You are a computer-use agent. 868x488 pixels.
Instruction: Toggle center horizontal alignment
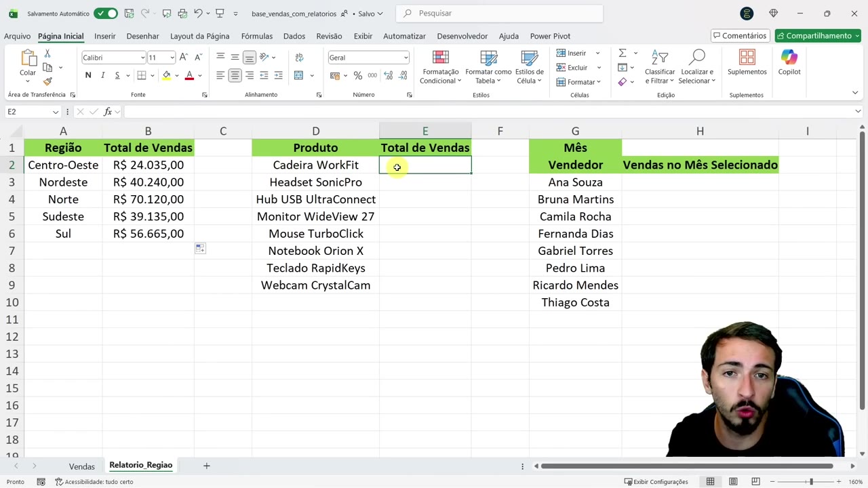click(235, 75)
